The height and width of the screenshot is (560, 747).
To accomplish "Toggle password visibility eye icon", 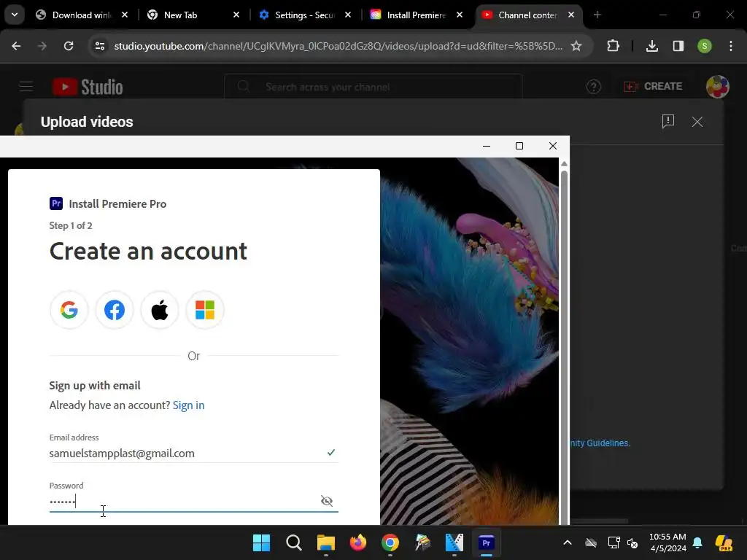I will (x=327, y=500).
